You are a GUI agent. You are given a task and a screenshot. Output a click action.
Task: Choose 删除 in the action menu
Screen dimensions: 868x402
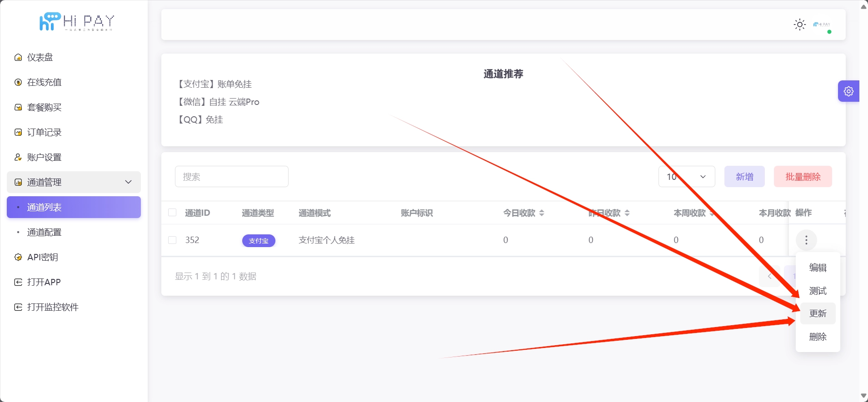coord(818,337)
